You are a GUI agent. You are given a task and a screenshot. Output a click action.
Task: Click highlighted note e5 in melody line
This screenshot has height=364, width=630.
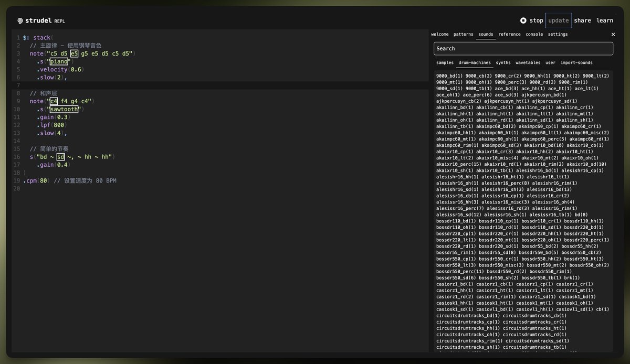pos(74,53)
